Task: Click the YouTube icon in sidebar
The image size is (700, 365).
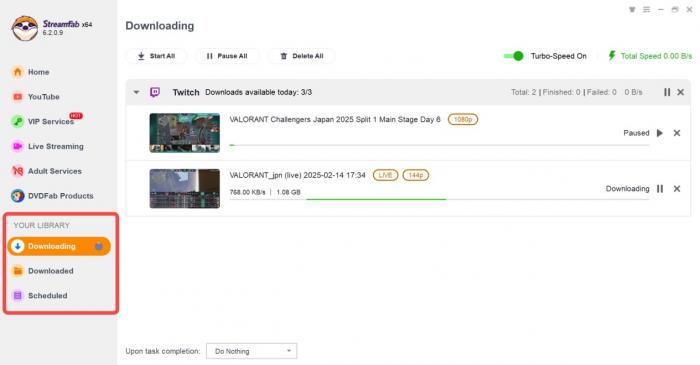Action: [17, 96]
